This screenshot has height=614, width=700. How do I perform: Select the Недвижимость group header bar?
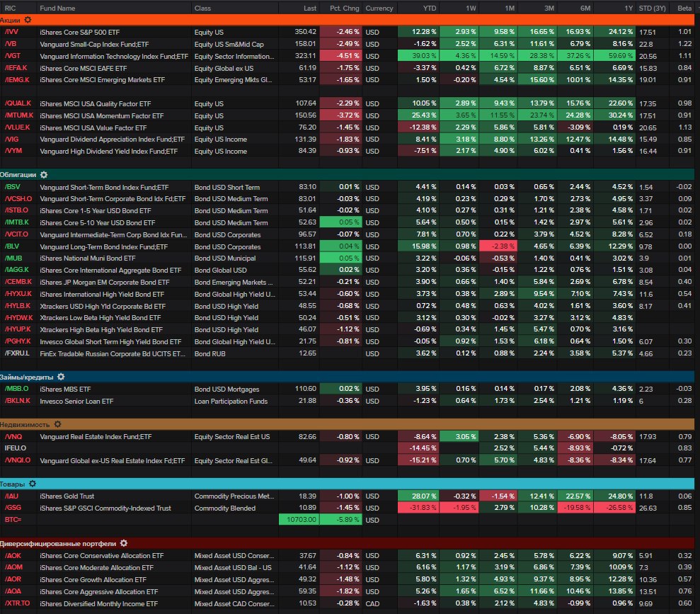(x=348, y=424)
